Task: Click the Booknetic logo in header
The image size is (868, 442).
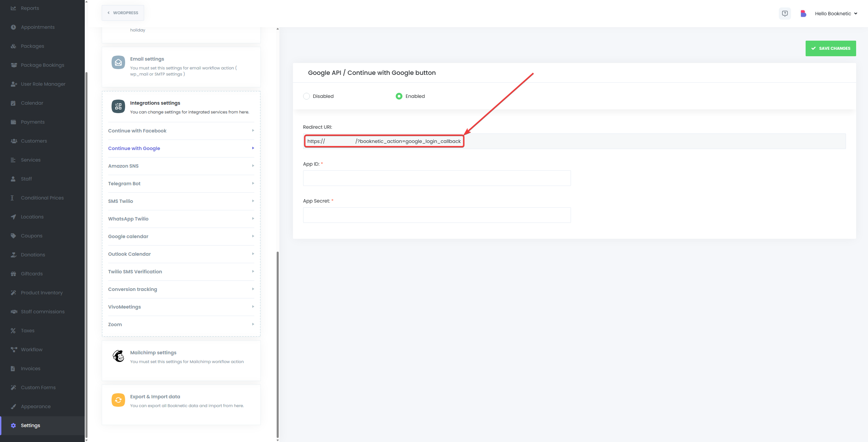Action: (x=803, y=14)
